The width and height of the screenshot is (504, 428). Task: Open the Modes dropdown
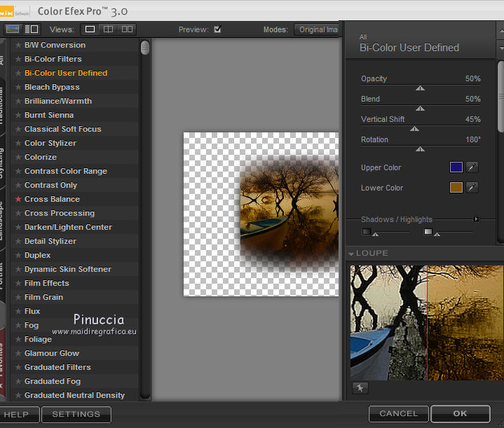click(317, 29)
